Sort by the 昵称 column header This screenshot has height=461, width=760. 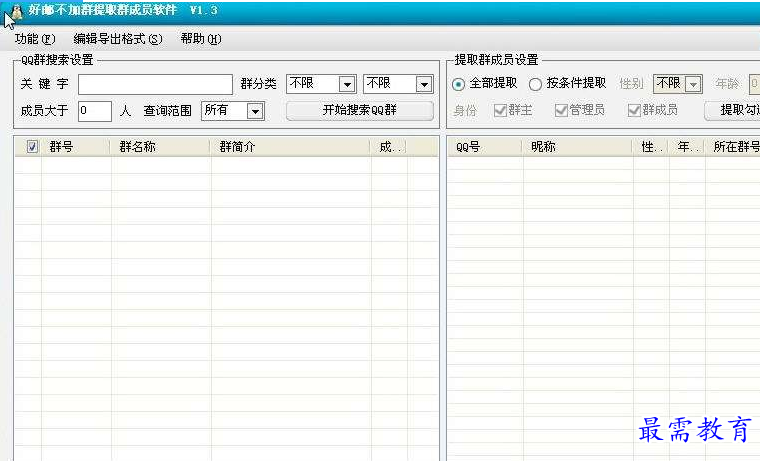coord(578,147)
